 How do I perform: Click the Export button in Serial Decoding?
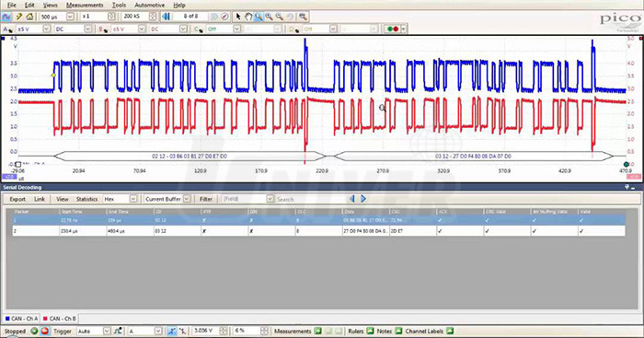17,199
